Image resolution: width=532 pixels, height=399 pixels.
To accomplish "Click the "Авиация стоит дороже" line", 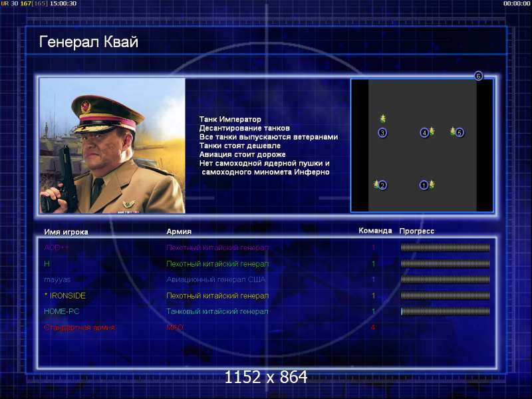I will click(242, 155).
